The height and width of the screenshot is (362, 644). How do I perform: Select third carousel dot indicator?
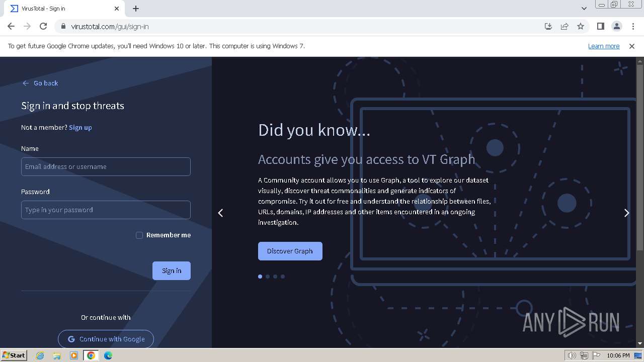coord(275,277)
